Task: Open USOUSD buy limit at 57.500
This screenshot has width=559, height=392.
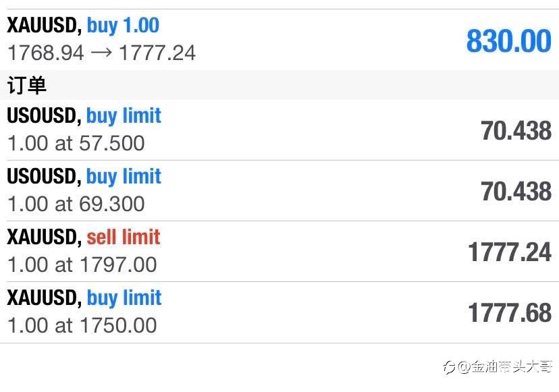Action: [x=279, y=130]
